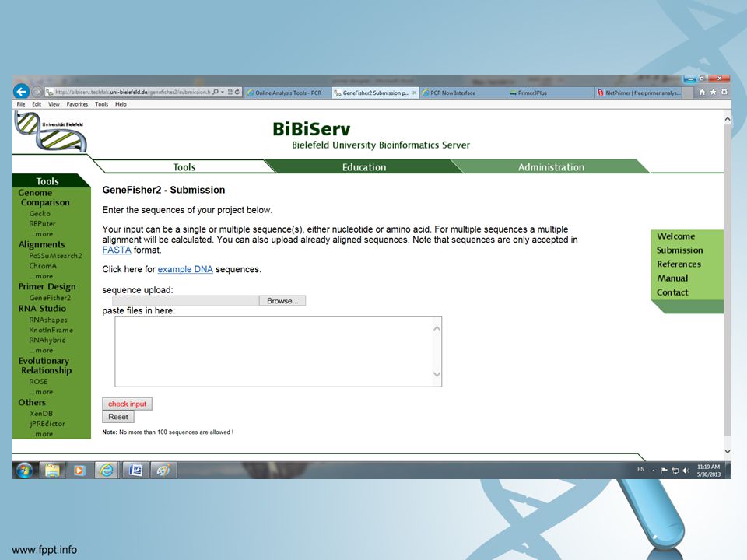
Task: Open address bar dropdown arrow
Action: pyautogui.click(x=223, y=92)
